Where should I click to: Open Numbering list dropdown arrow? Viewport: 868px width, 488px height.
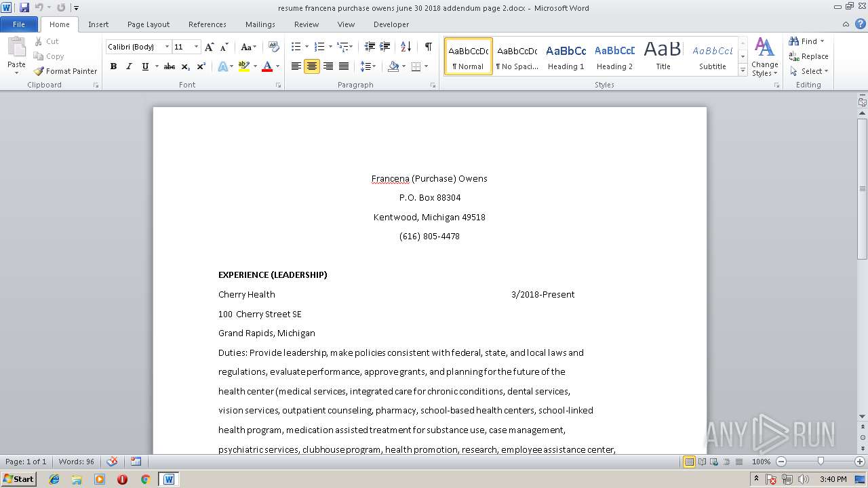tap(330, 47)
